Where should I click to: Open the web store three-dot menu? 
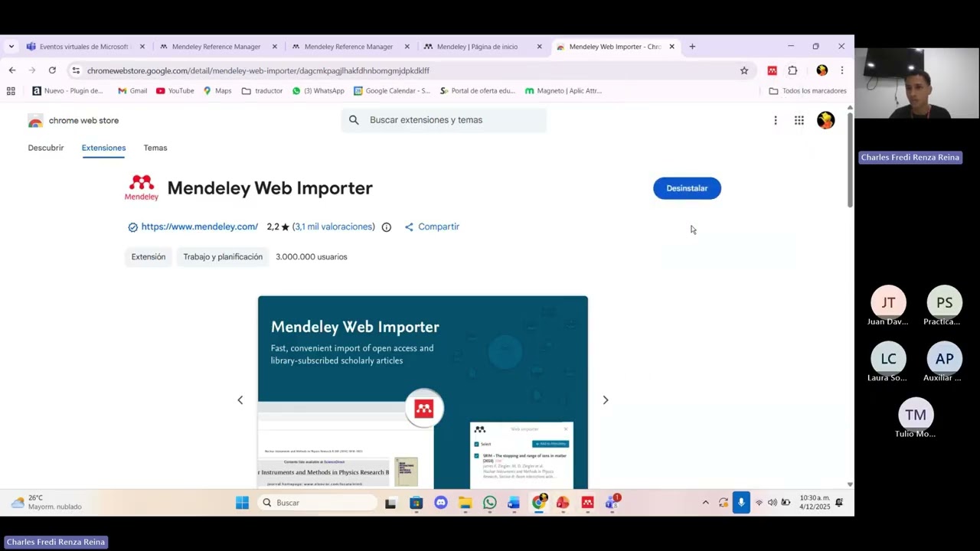coord(776,120)
